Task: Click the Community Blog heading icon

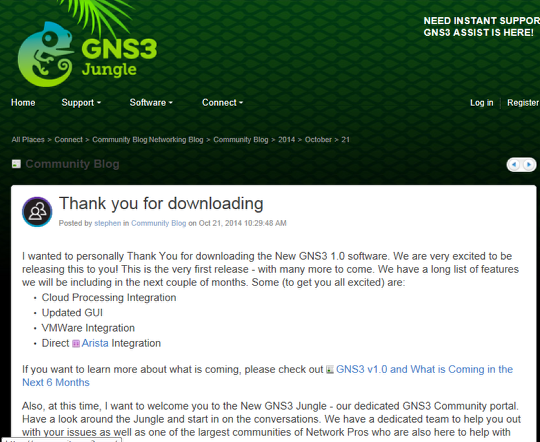Action: pyautogui.click(x=16, y=164)
